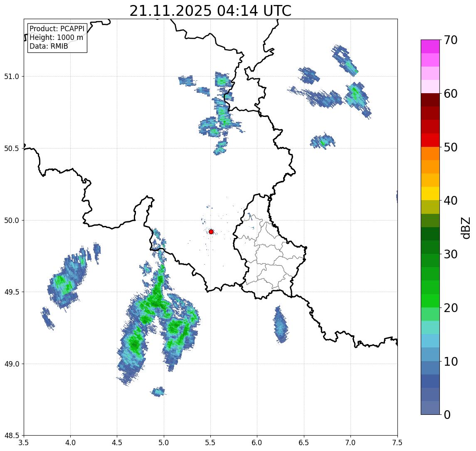Image resolution: width=476 pixels, height=451 pixels.
Task: Click the dark maroon swatch below 60
Action: click(430, 100)
